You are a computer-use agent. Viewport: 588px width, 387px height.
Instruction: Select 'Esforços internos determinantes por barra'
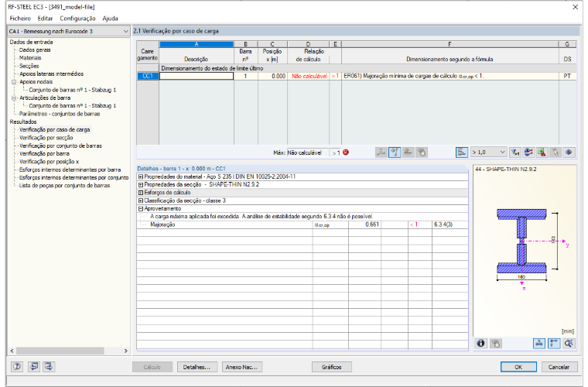click(x=70, y=170)
